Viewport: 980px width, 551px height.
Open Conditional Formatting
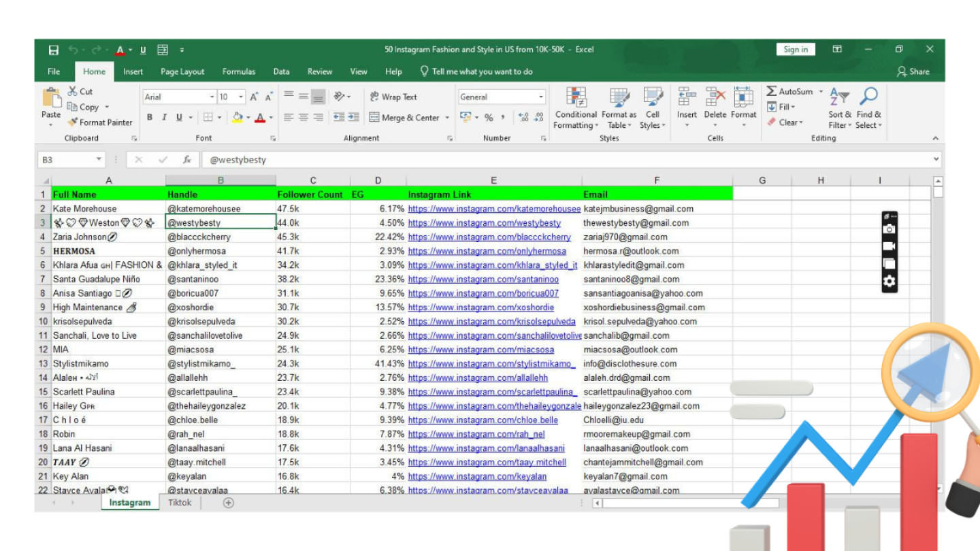576,108
